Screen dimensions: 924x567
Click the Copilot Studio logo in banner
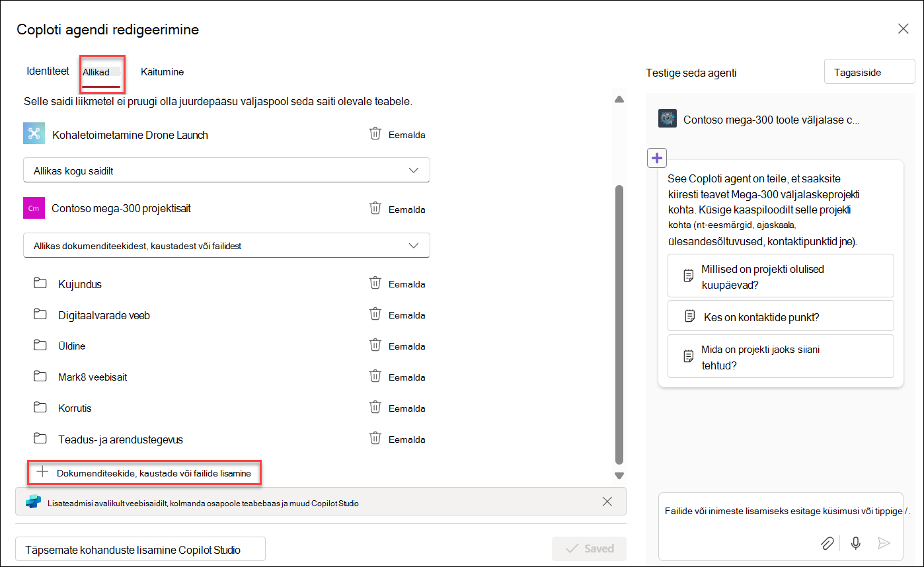tap(33, 502)
